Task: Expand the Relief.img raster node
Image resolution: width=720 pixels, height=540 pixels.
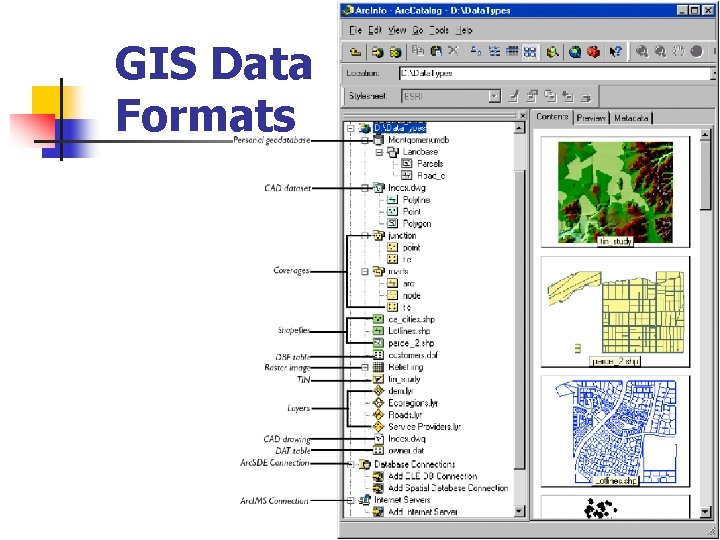Action: [365, 367]
